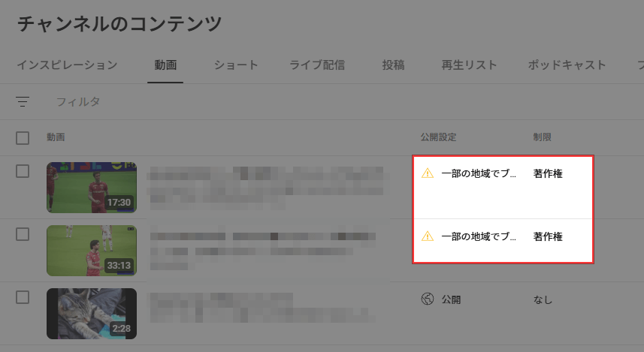Tick the select-all checkbox in header row
Viewport: 644px width, 352px height.
(23, 138)
